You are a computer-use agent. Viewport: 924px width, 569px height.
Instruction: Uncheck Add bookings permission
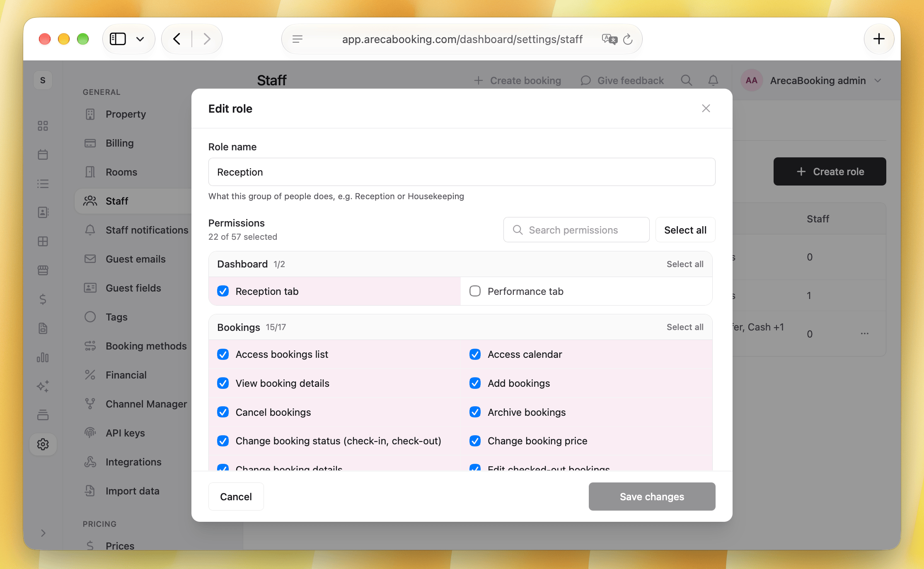[x=475, y=383]
